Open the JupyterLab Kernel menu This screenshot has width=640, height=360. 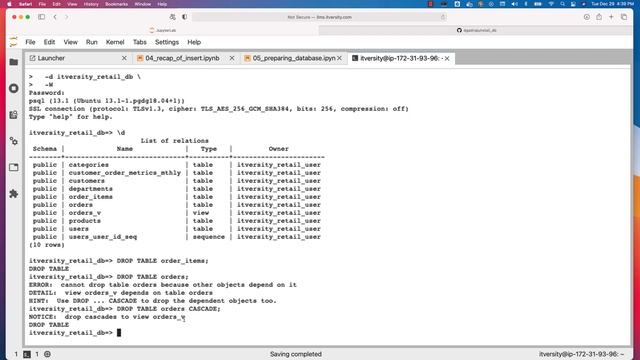[115, 42]
